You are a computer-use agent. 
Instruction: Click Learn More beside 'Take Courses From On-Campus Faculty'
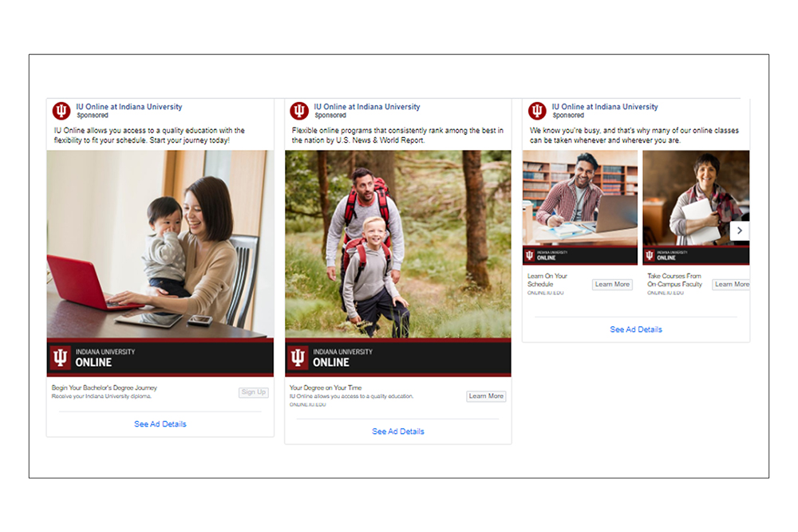click(x=731, y=284)
